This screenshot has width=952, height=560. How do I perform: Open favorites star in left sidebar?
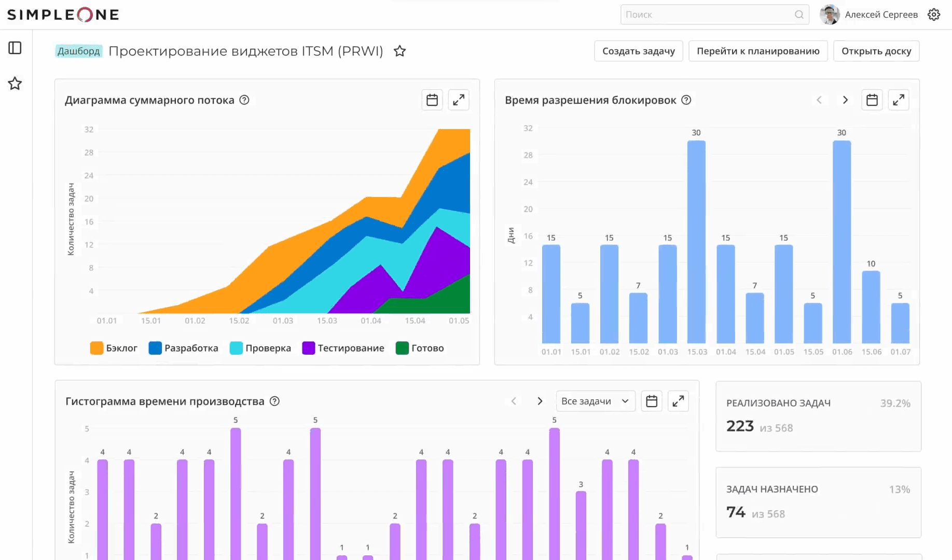pos(15,83)
